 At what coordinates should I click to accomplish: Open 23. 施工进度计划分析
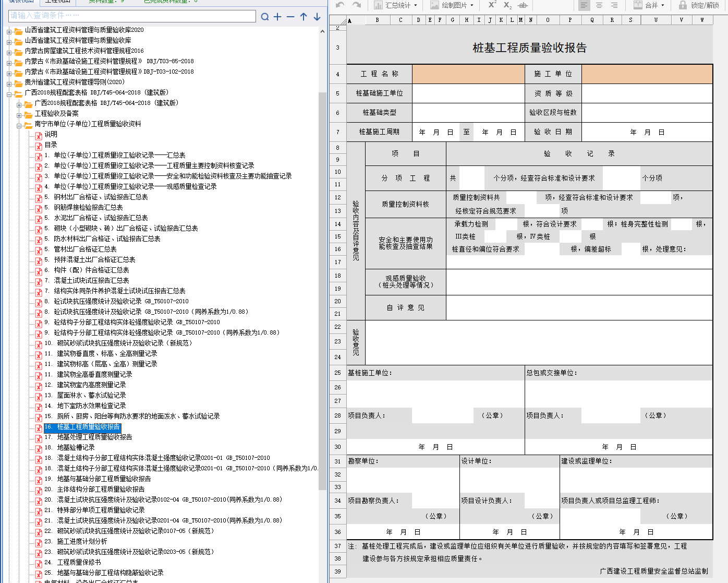point(76,541)
